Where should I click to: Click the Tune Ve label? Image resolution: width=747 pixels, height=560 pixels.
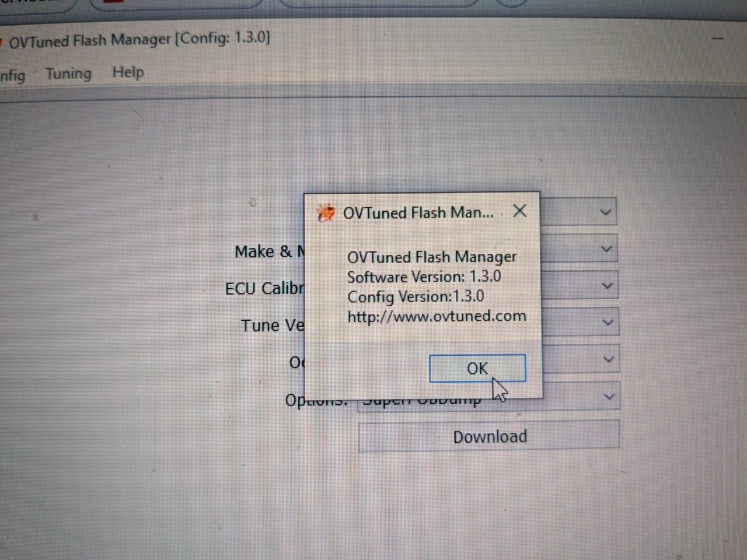[x=273, y=325]
